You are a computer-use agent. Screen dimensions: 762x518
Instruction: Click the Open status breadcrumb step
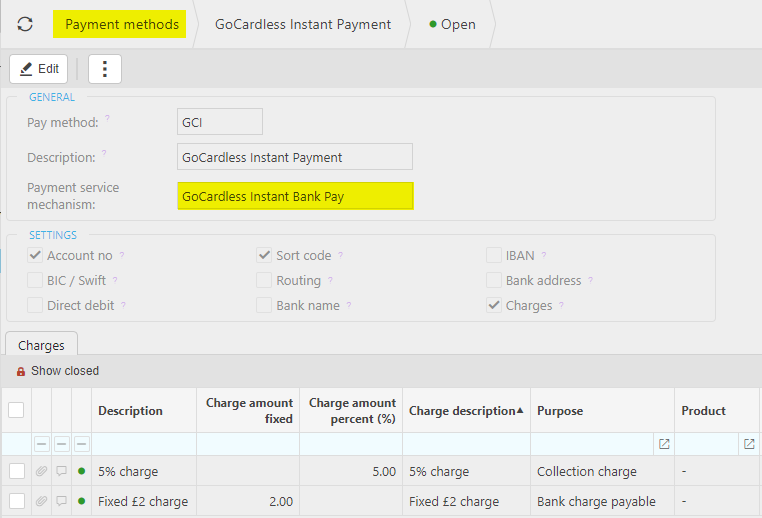pyautogui.click(x=453, y=24)
